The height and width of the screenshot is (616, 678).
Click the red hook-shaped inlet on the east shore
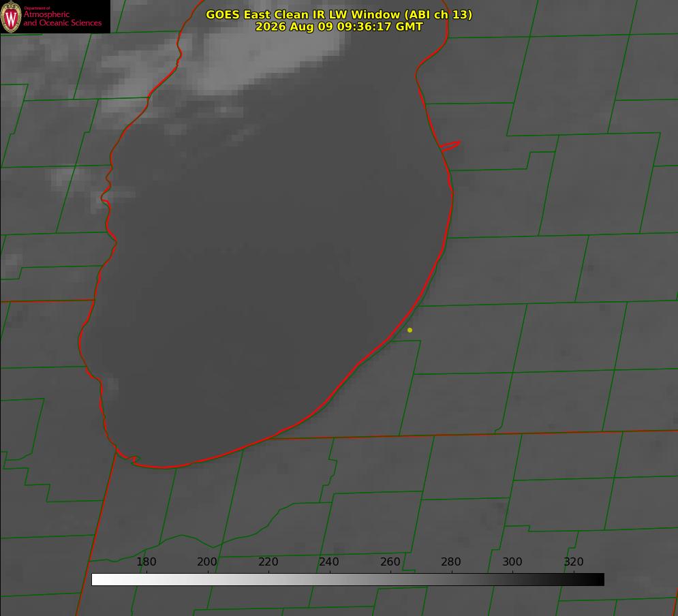450,146
